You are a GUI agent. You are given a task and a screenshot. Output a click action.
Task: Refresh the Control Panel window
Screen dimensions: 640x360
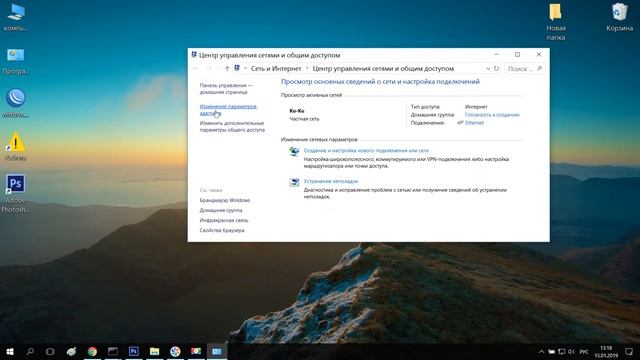click(496, 69)
